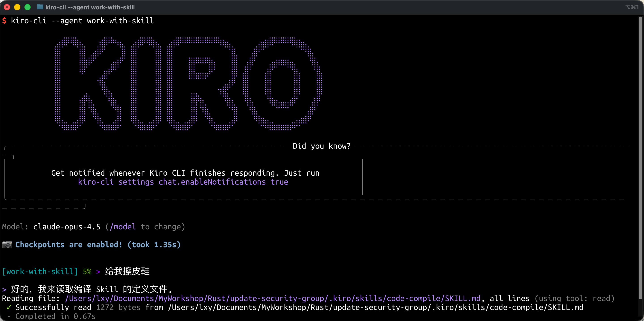The height and width of the screenshot is (321, 644).
Task: Click the 5% context usage indicator
Action: point(87,271)
